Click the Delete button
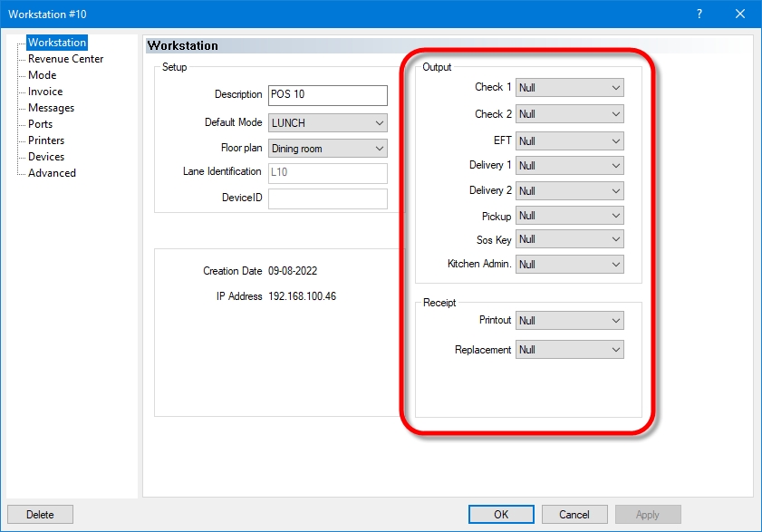The height and width of the screenshot is (532, 762). click(x=40, y=515)
